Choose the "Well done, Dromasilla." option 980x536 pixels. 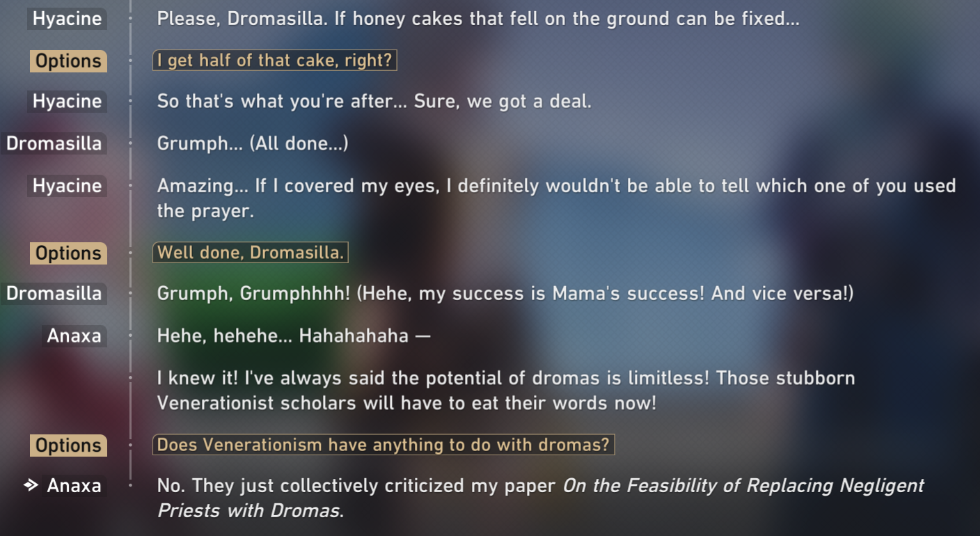tap(251, 253)
